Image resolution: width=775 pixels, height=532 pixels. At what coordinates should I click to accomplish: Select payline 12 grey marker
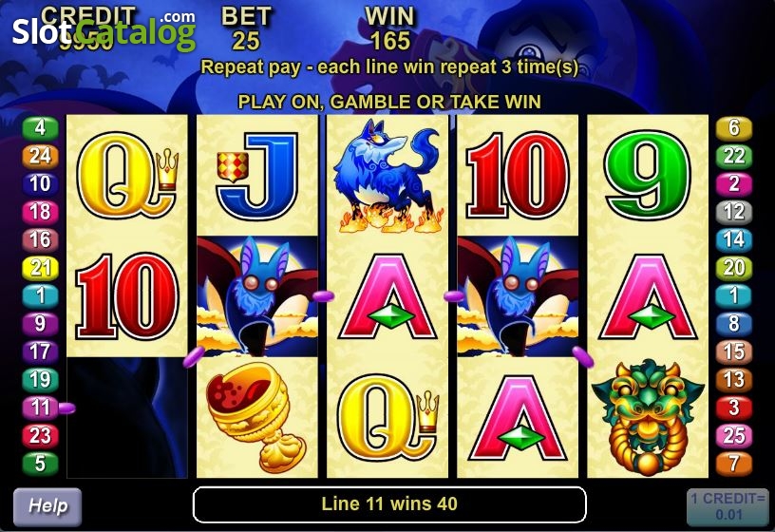734,212
